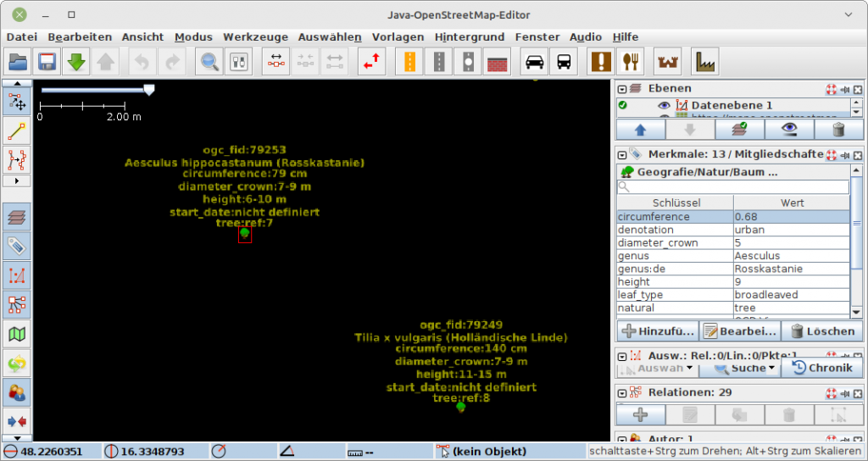Click the red brick wall preset icon
This screenshot has height=461, width=868.
coord(497,62)
